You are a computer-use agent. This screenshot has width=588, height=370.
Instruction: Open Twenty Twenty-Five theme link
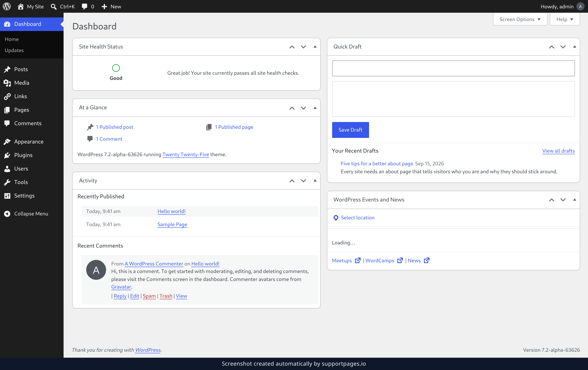[x=186, y=154]
